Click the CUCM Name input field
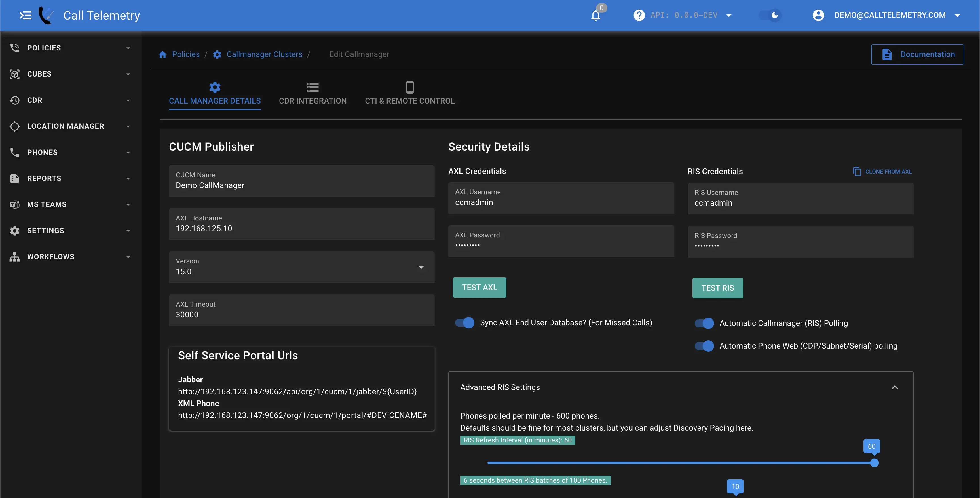Viewport: 980px width, 498px height. point(302,181)
